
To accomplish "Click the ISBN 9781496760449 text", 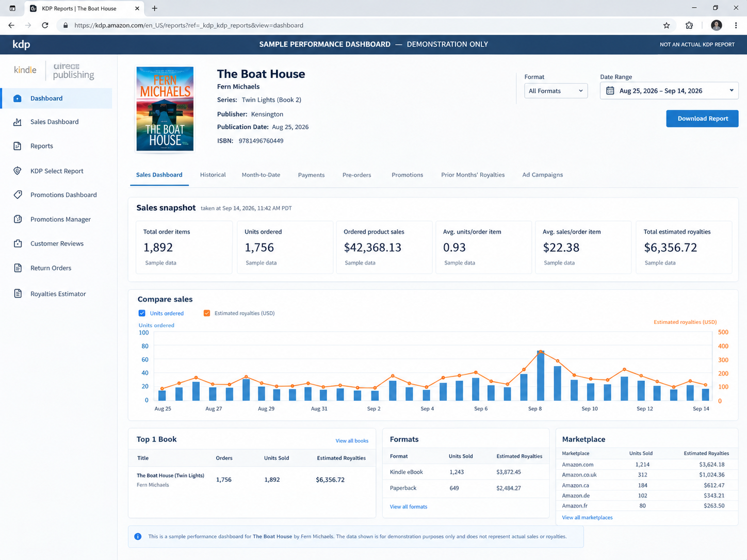I will click(250, 141).
